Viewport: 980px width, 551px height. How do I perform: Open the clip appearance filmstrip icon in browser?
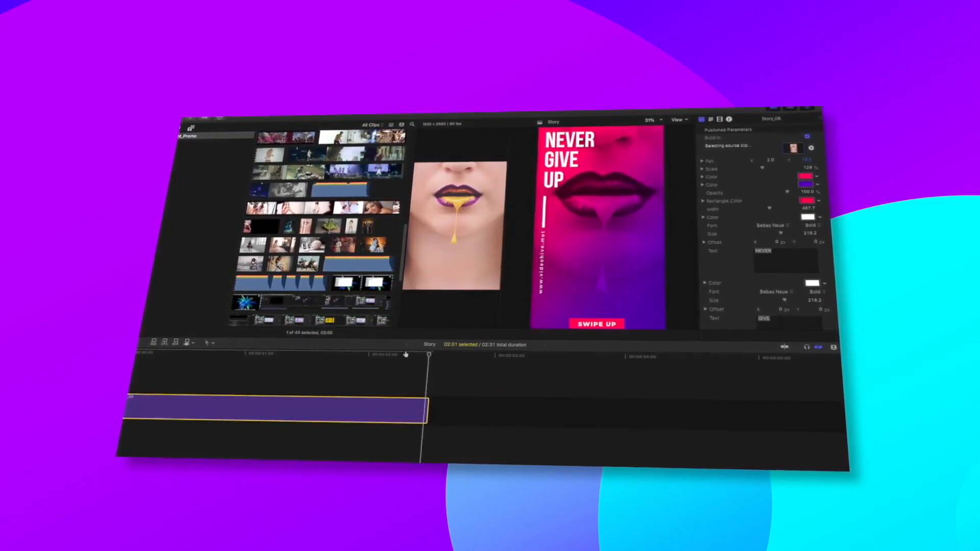pyautogui.click(x=401, y=124)
